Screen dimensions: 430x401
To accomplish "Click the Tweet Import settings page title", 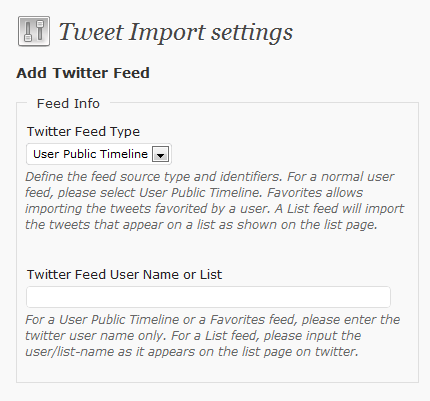I will pos(176,32).
